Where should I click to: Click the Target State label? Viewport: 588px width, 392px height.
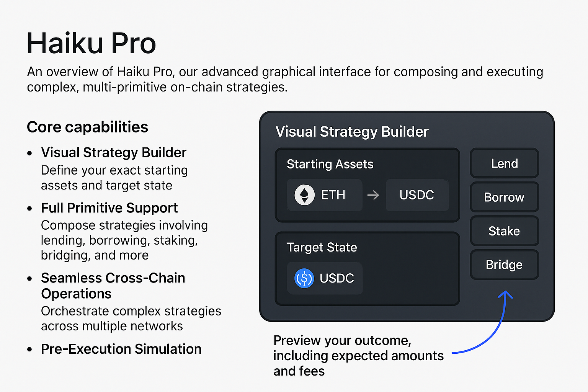(x=322, y=247)
